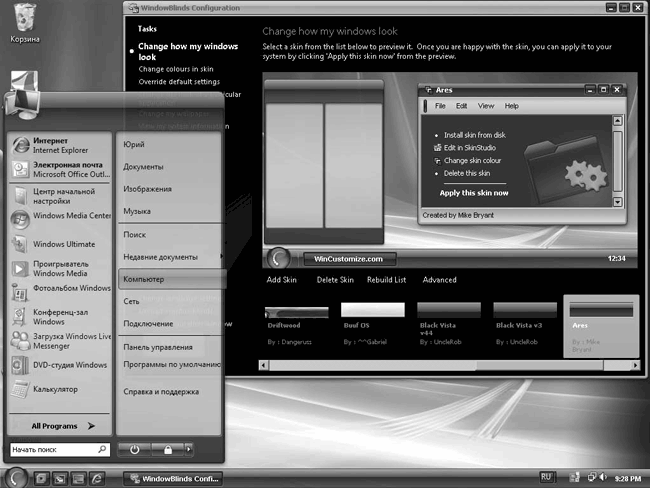Open Калькулятор in the Start menu
650x488 pixels.
click(x=55, y=391)
